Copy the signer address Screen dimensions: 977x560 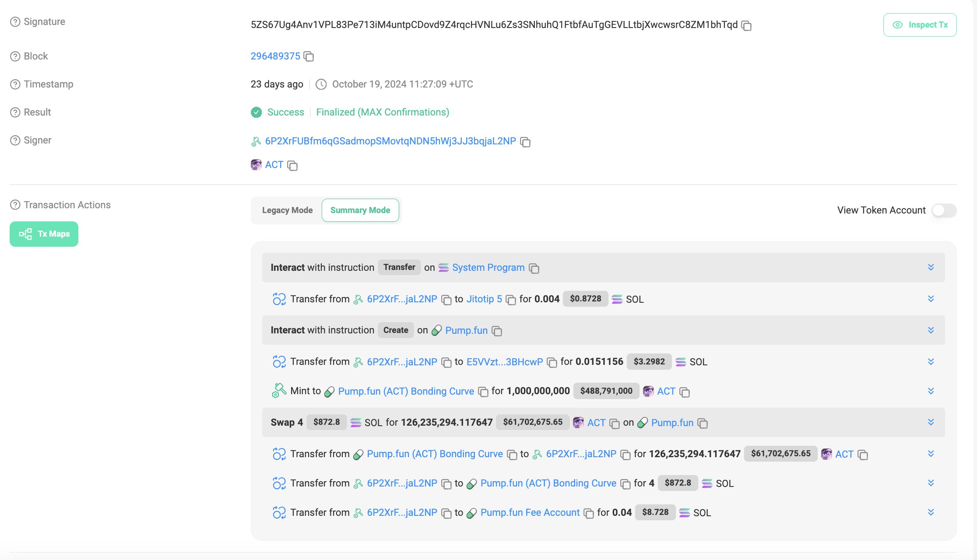click(525, 142)
